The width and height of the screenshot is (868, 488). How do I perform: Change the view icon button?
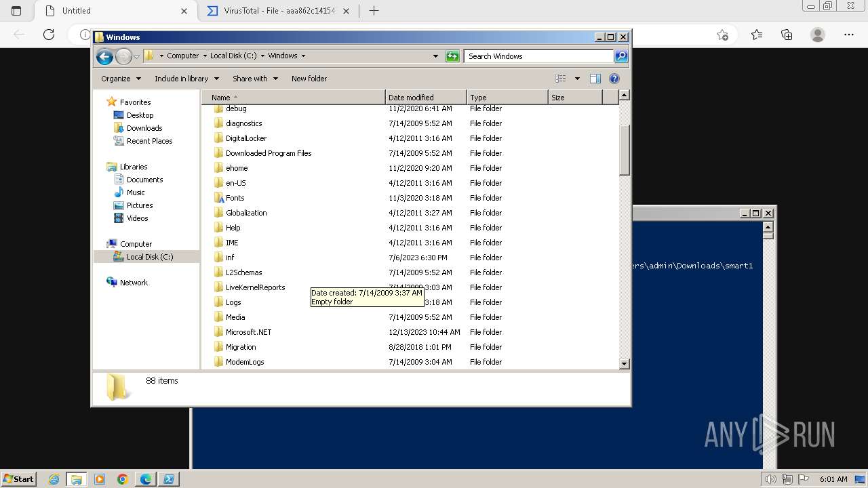[x=561, y=79]
